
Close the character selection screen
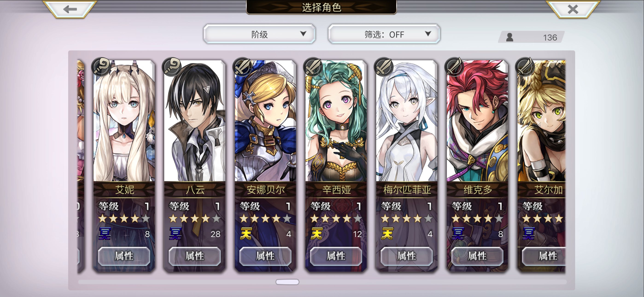coord(573,9)
